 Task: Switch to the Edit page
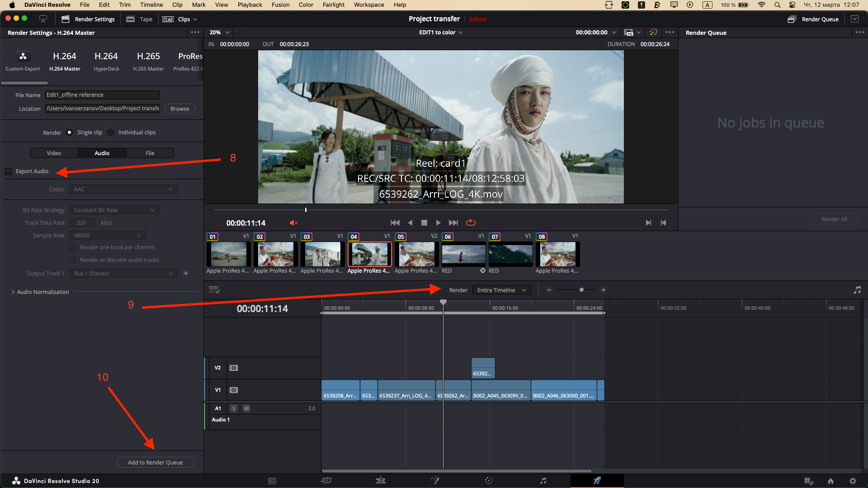(x=381, y=481)
